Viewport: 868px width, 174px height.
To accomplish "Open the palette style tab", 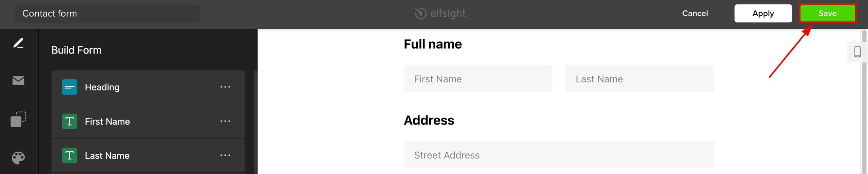I will click(18, 158).
